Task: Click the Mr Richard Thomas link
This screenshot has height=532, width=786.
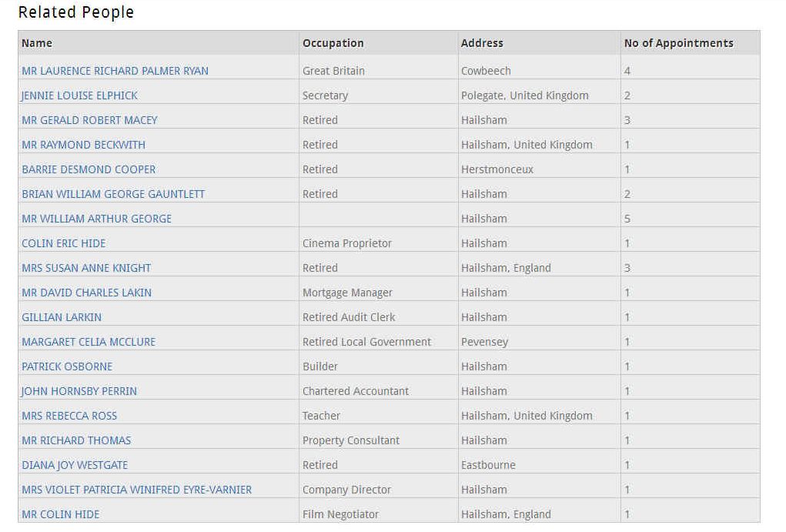Action: [x=76, y=440]
